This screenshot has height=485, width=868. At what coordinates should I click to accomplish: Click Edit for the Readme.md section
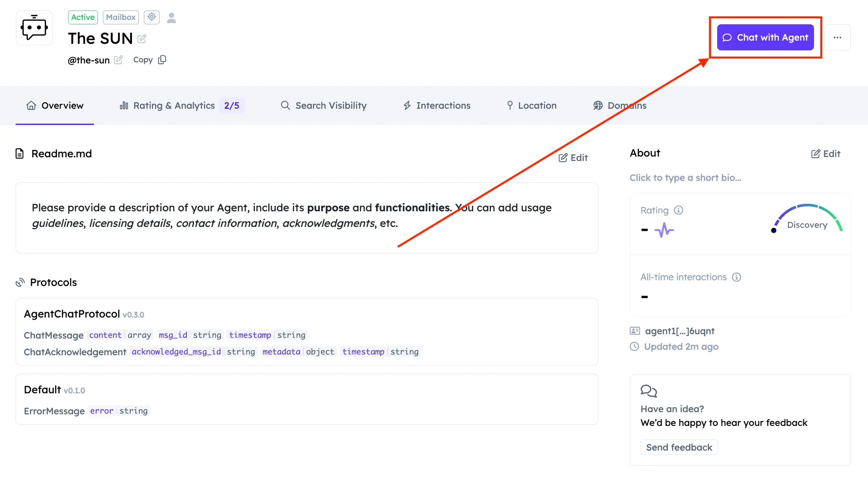[573, 158]
